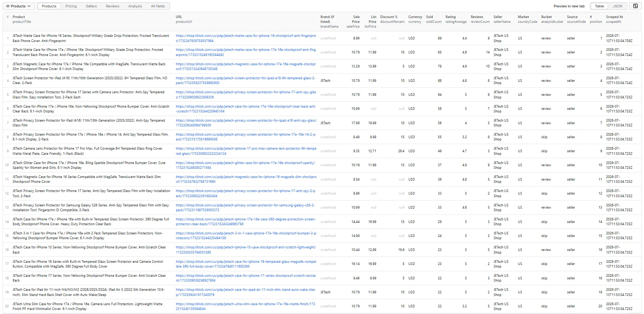The image size is (644, 314).
Task: Click Preview in new tab
Action: pyautogui.click(x=569, y=6)
